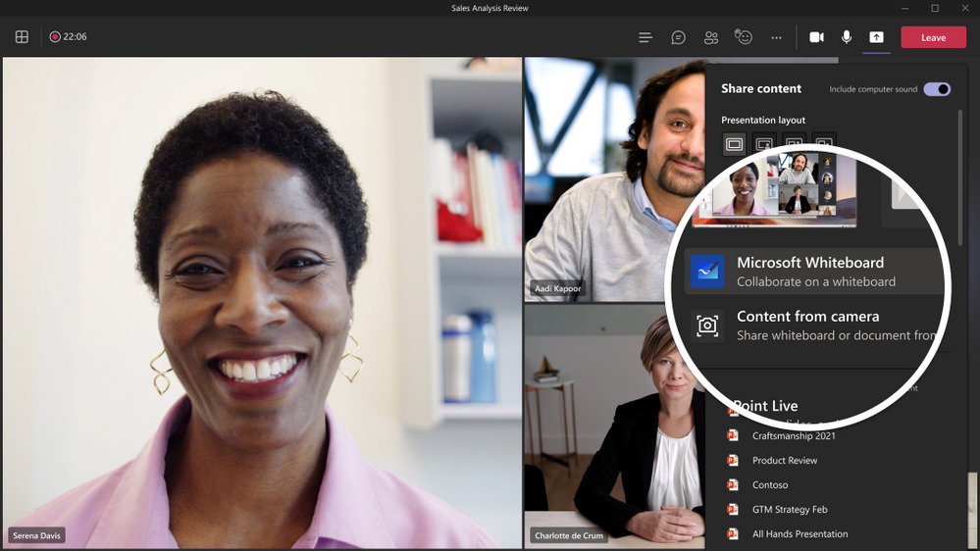
Task: Open the meeting notes list icon
Action: 645,37
